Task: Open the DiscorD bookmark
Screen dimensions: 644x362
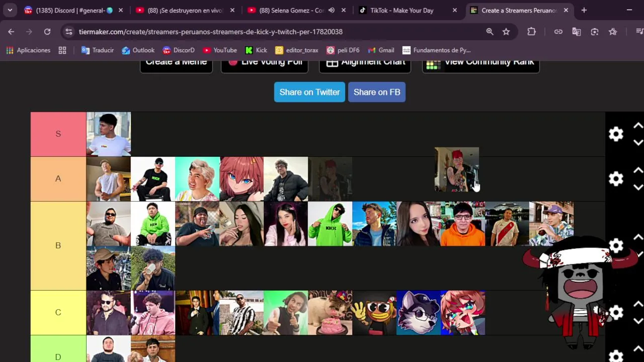Action: click(x=179, y=50)
